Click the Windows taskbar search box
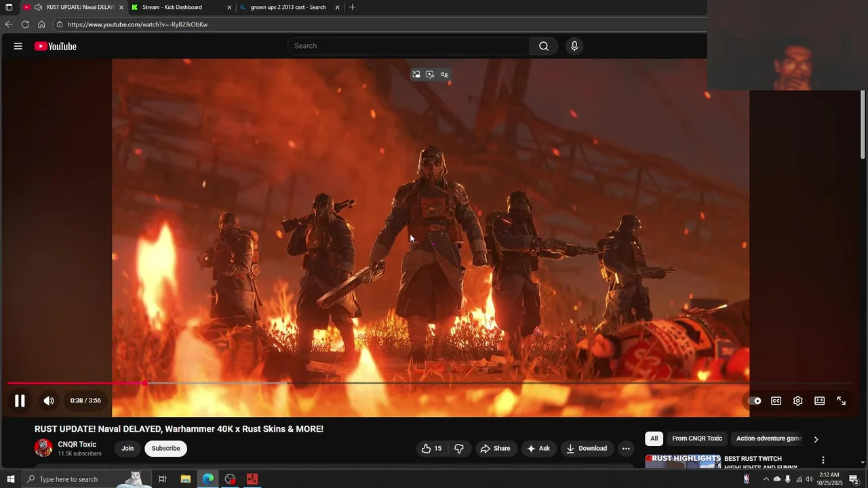Screen dimensions: 868x488 (86, 479)
